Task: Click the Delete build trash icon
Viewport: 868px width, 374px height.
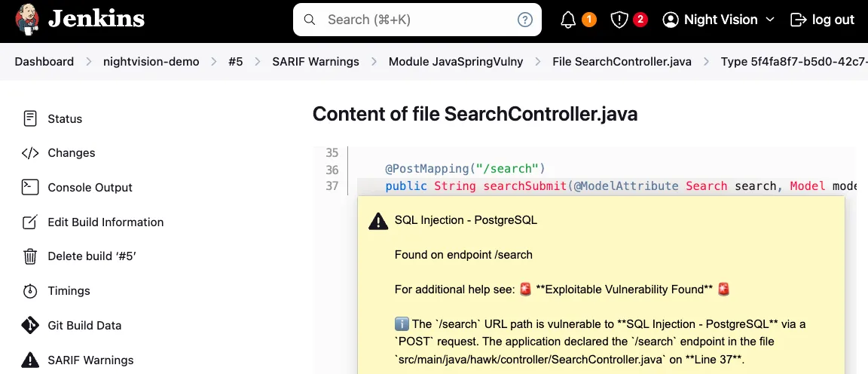Action: 30,256
